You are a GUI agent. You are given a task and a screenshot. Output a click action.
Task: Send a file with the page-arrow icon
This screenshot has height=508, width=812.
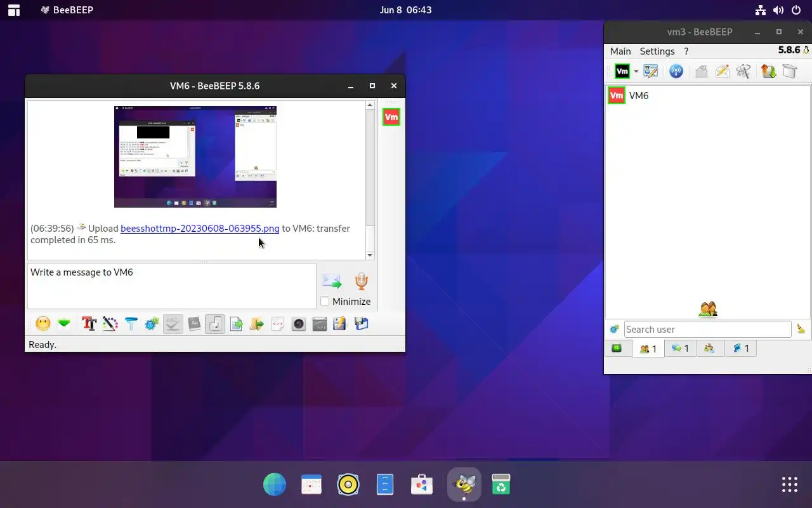[236, 324]
